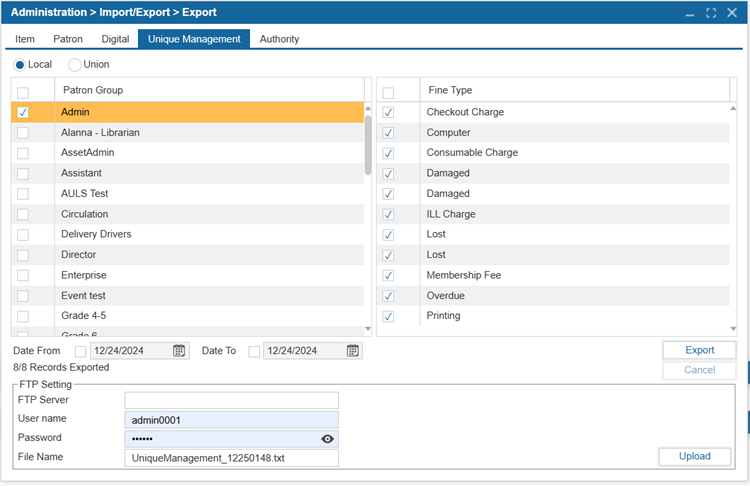Reveal password with the eye icon
This screenshot has width=750, height=486.
[327, 439]
